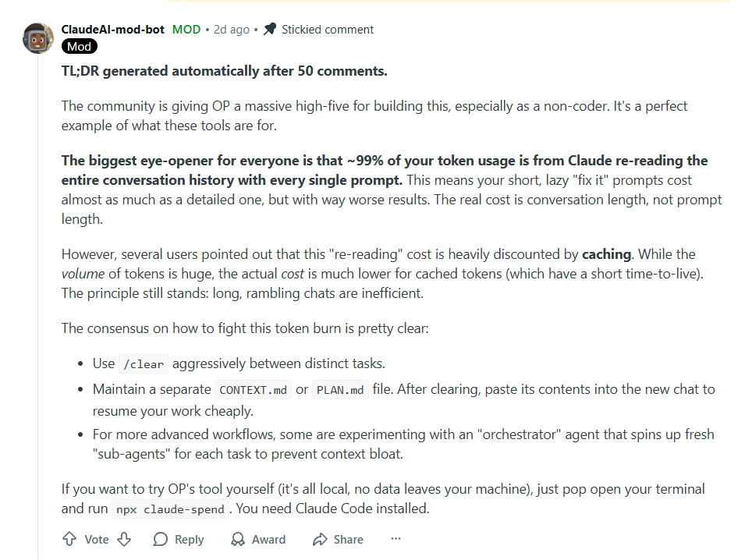Click ClaudeAI-mod-bot's avatar picture

click(x=37, y=37)
